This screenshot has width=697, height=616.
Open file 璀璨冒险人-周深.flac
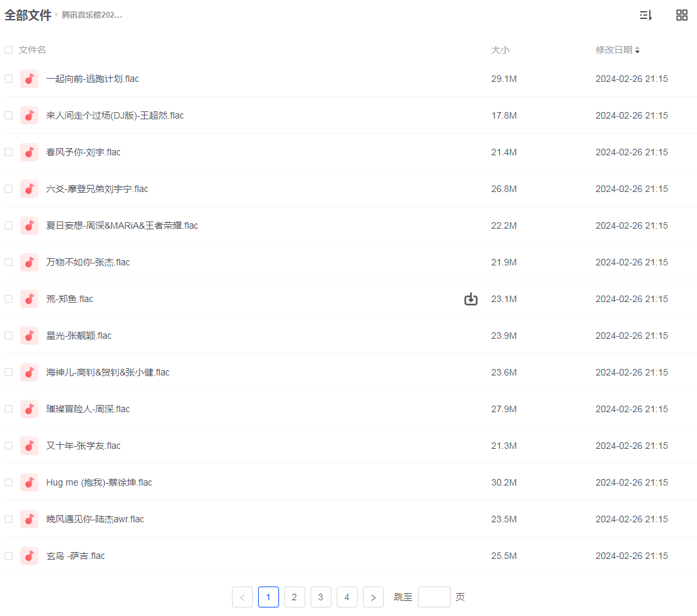88,409
